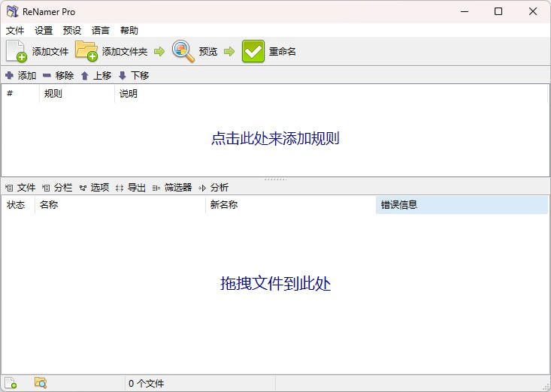The image size is (551, 392).
Task: Expand the 导出 export dropdown
Action: (132, 188)
